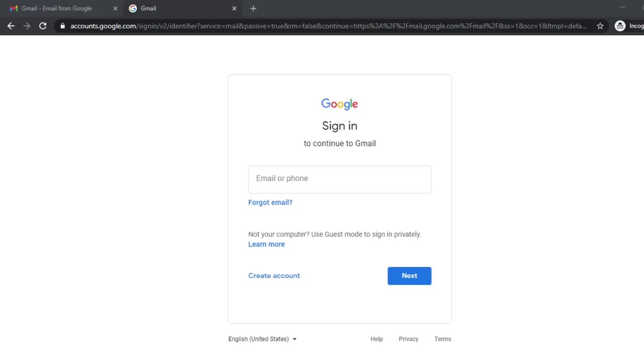
Task: Open the Forgot email? link
Action: 270,203
